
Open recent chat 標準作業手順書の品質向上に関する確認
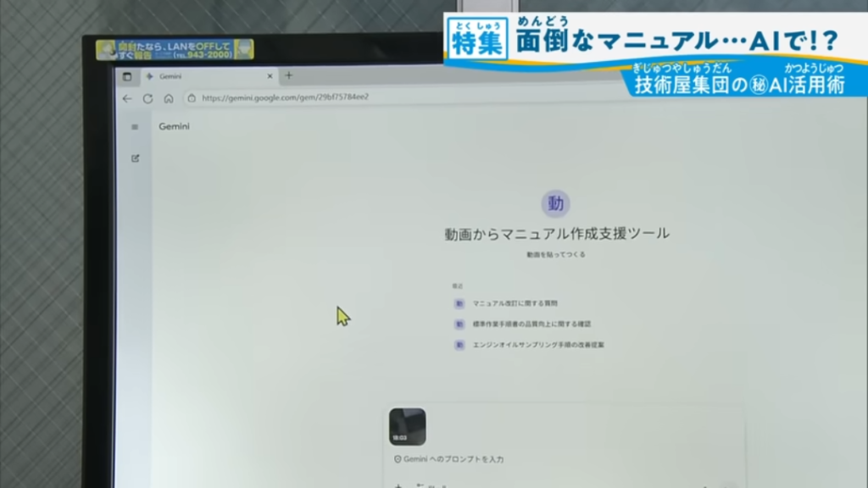coord(531,324)
